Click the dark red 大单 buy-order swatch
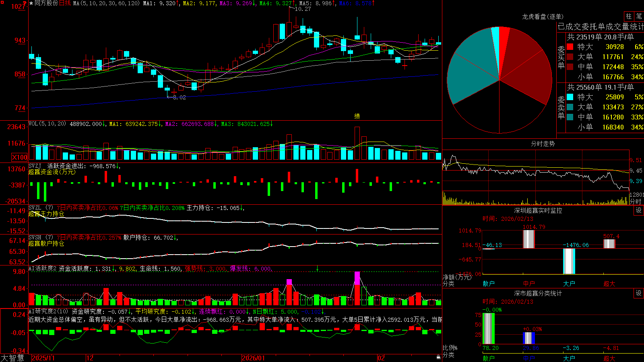This screenshot has width=644, height=362. 570,57
